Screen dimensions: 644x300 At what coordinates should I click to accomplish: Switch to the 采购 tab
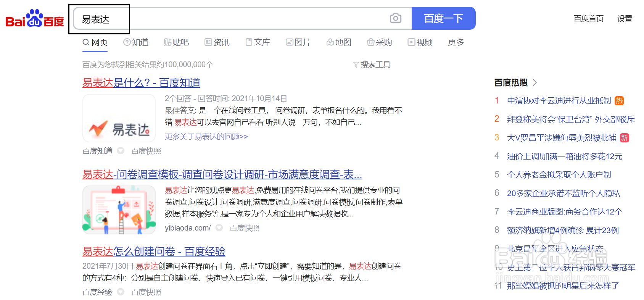(x=380, y=42)
